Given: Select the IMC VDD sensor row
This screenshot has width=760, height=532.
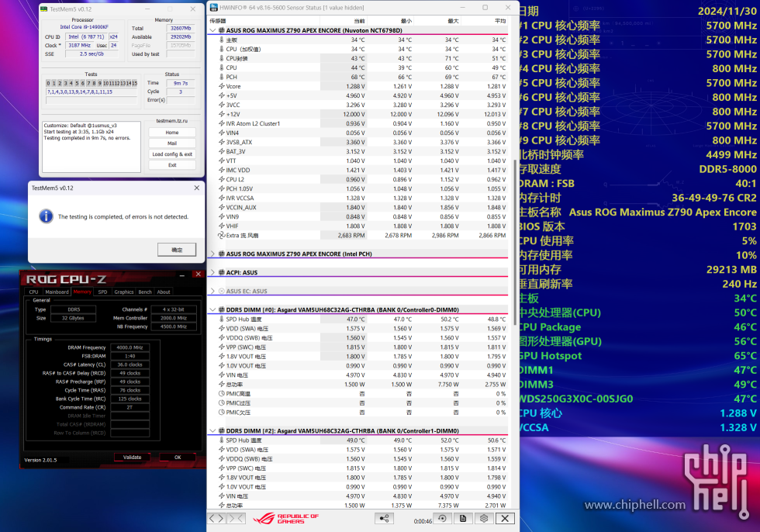Looking at the screenshot, I should pos(358,170).
